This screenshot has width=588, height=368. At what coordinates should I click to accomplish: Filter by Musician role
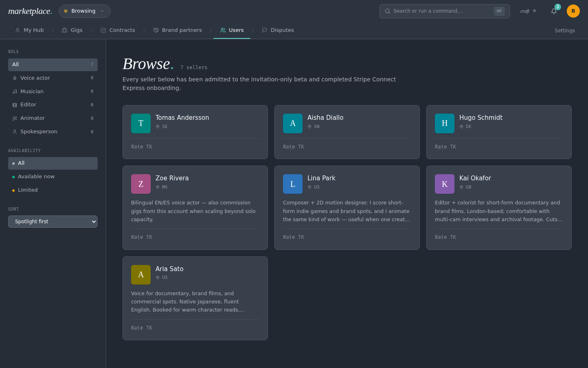tap(53, 92)
